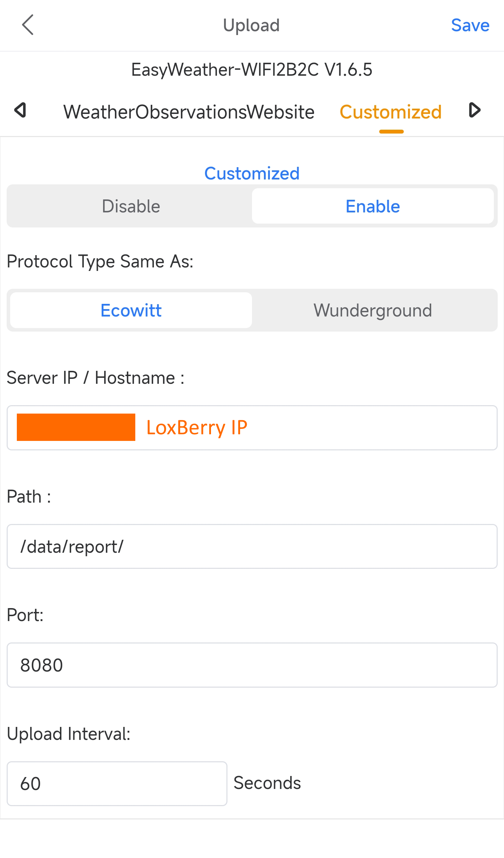Screen dimensions: 504x858
Task: Edit the Upload Interval field showing 60
Action: (117, 783)
